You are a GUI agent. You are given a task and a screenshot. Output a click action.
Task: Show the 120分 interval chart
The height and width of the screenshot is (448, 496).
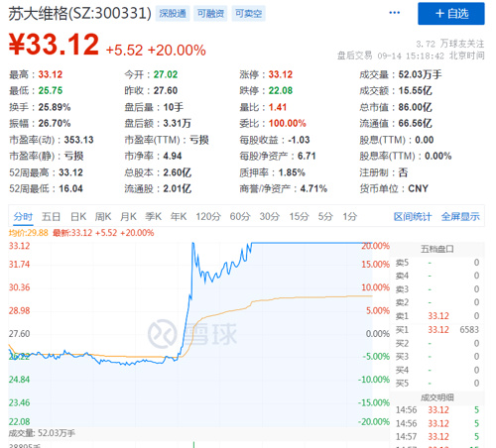tap(208, 217)
